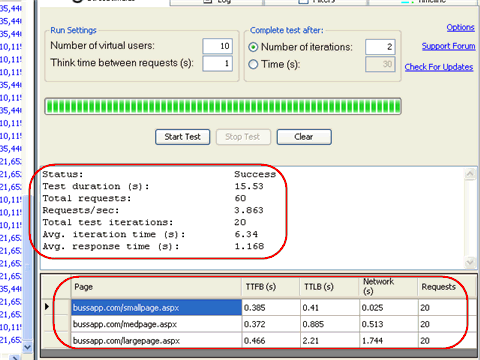This screenshot has width=480, height=360.
Task: Click the greyed-out time field showing 30
Action: click(x=380, y=64)
